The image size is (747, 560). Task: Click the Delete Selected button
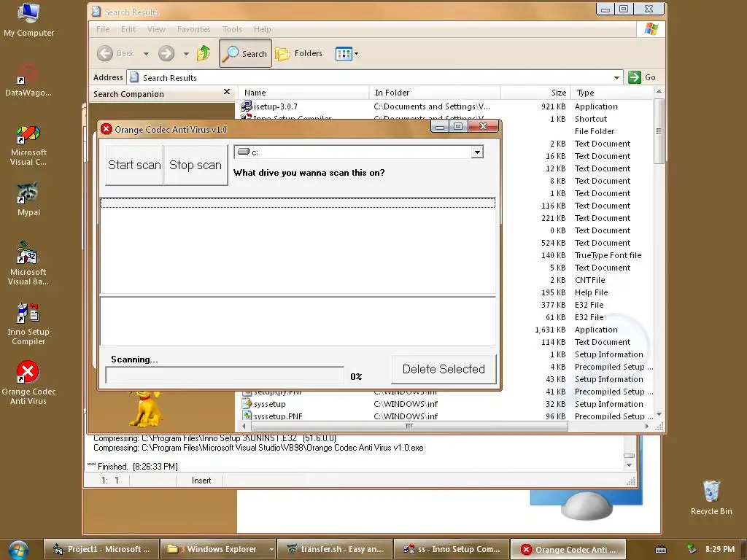444,369
